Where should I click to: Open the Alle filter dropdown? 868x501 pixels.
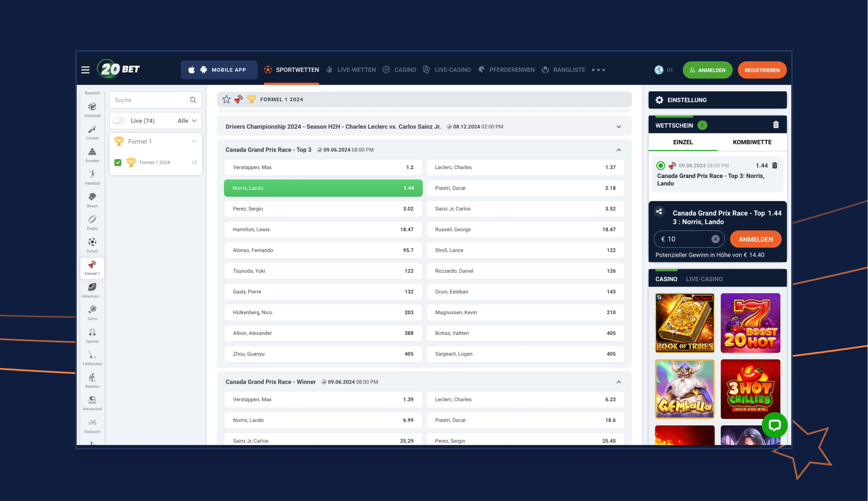(187, 121)
